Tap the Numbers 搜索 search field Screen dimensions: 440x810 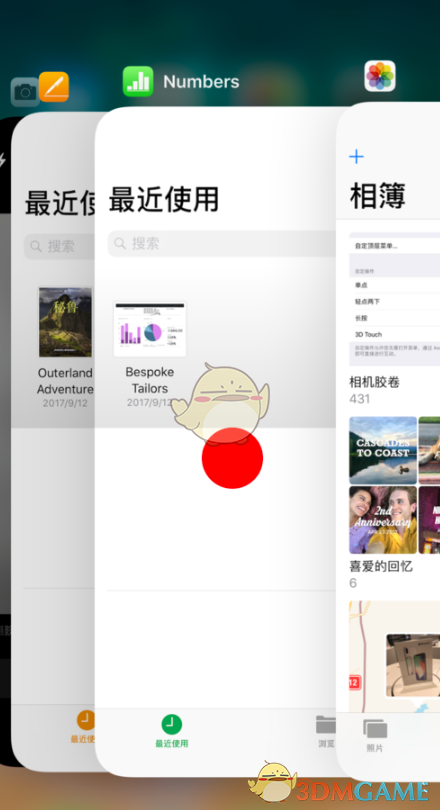(222, 243)
